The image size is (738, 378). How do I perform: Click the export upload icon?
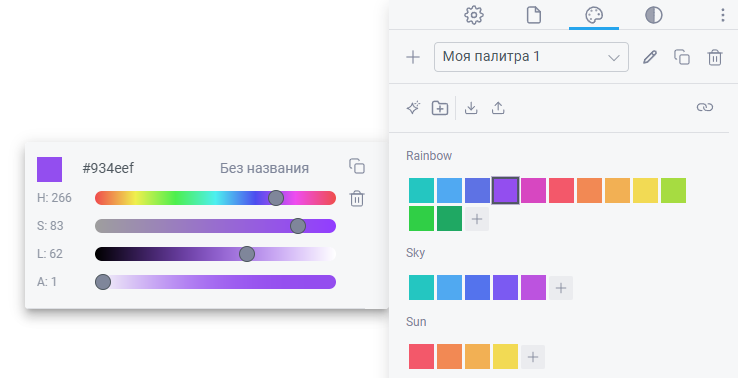point(498,108)
